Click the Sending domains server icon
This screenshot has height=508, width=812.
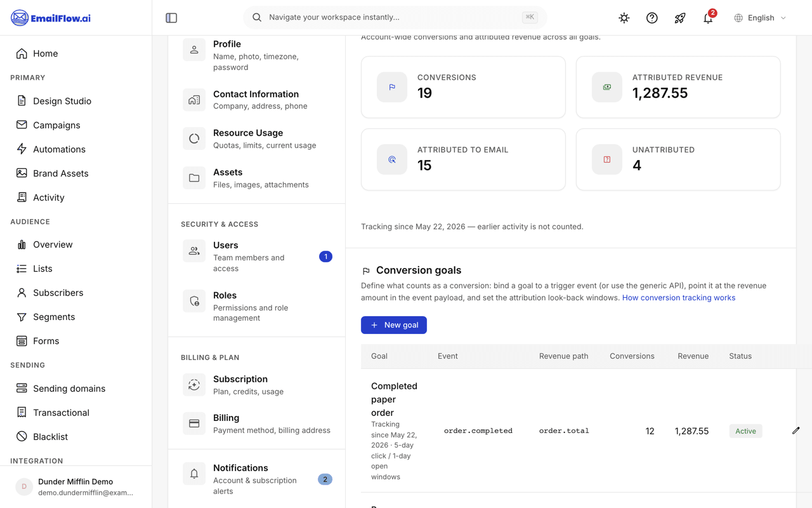[22, 389]
